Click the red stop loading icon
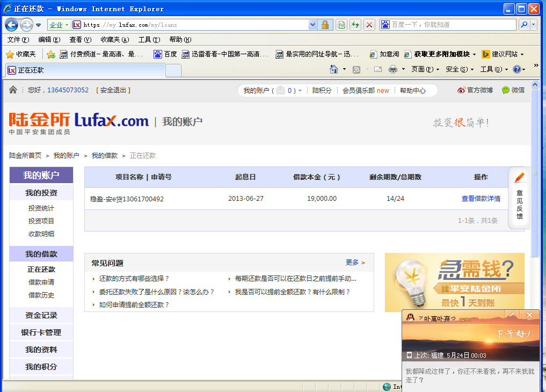The width and height of the screenshot is (546, 392). [x=369, y=25]
